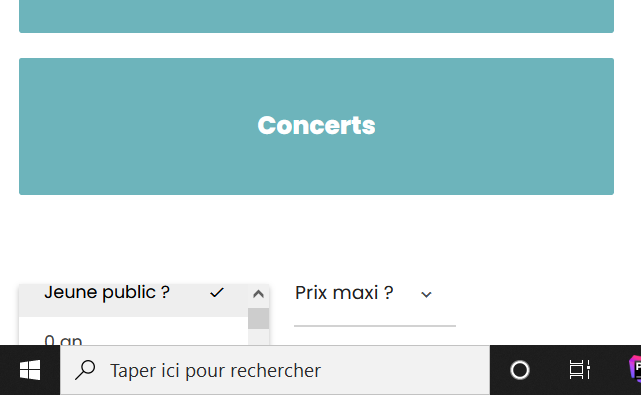Click the Prix maxi ? label text
The height and width of the screenshot is (395, 641).
[344, 293]
